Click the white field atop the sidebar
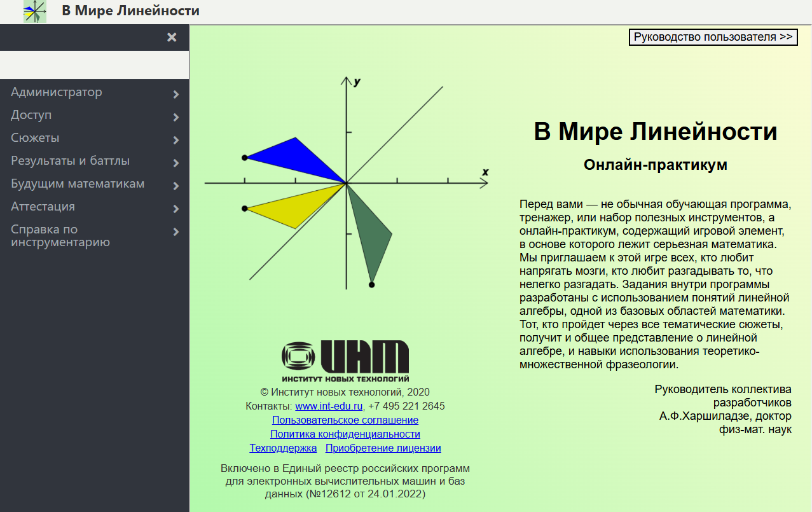This screenshot has width=812, height=512. (x=94, y=64)
